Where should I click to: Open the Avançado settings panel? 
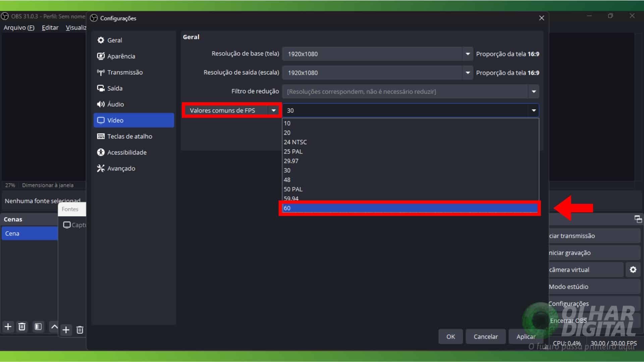click(x=121, y=168)
